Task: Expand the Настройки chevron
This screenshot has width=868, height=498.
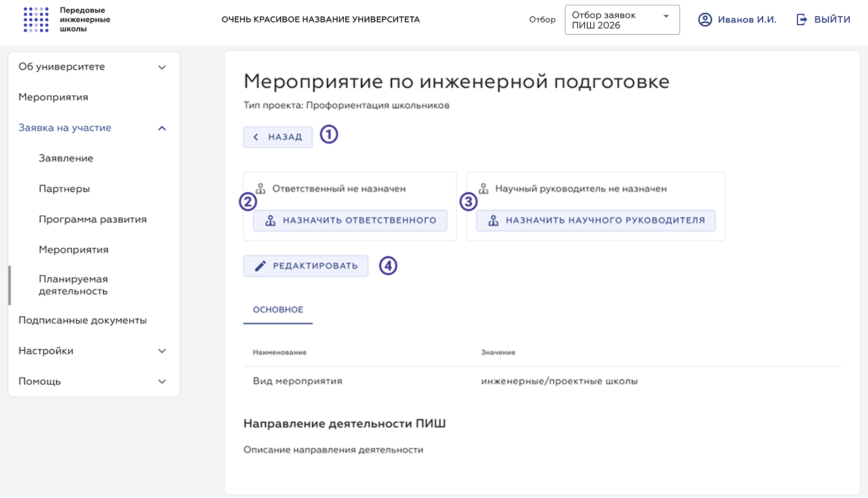Action: pos(162,352)
